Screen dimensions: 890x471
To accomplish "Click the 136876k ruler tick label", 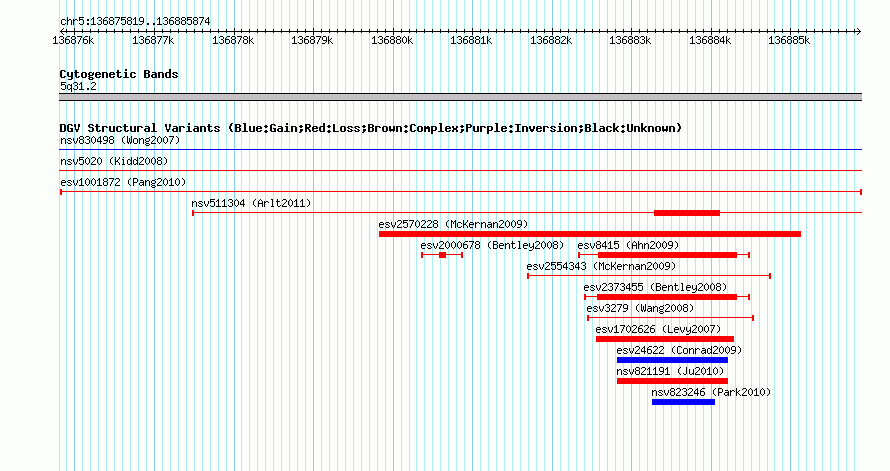I will click(x=73, y=40).
